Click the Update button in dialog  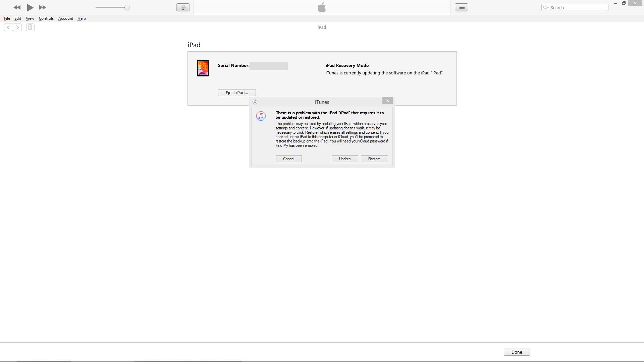[344, 159]
